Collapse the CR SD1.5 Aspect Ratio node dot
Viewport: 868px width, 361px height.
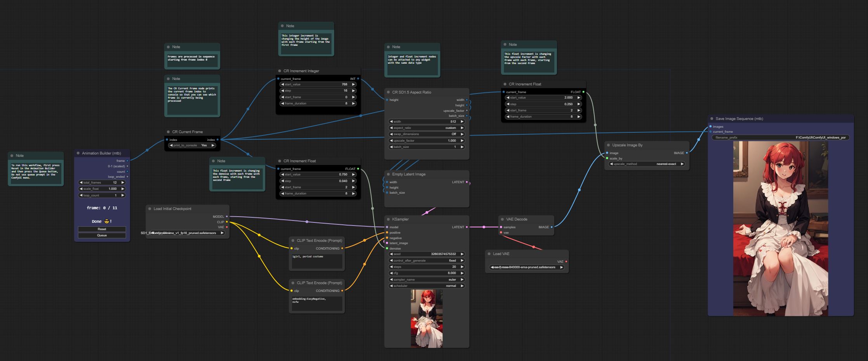click(388, 92)
